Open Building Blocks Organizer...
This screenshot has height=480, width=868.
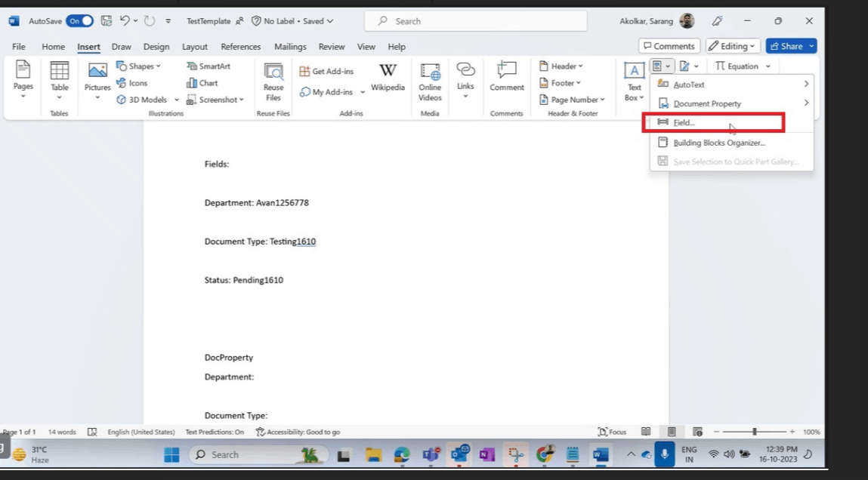point(732,143)
